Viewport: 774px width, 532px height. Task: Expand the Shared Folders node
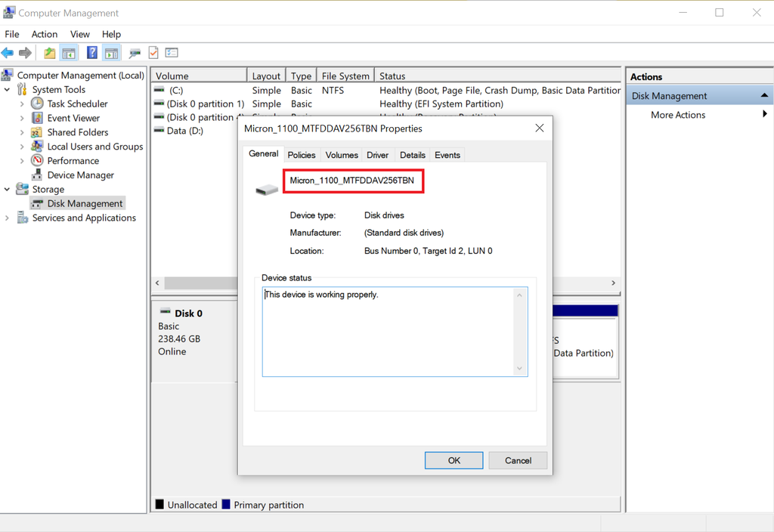coord(22,132)
